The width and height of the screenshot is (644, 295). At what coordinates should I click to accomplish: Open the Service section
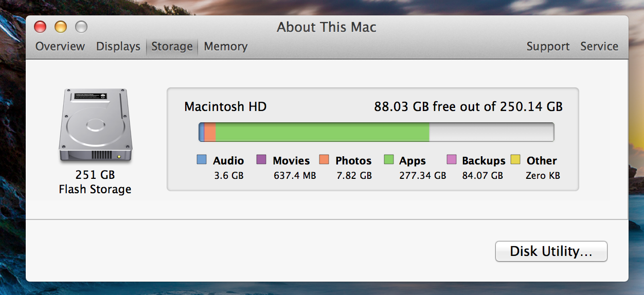point(599,46)
